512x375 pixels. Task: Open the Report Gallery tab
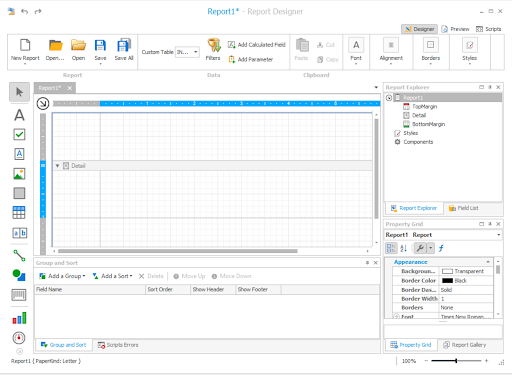tap(464, 345)
